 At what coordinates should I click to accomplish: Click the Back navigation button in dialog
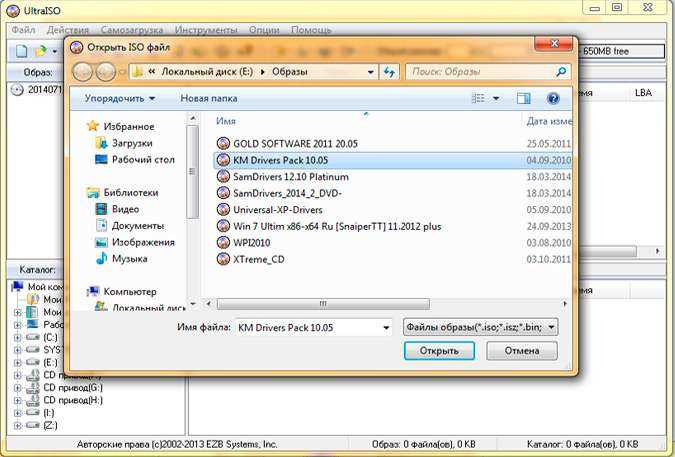[83, 72]
